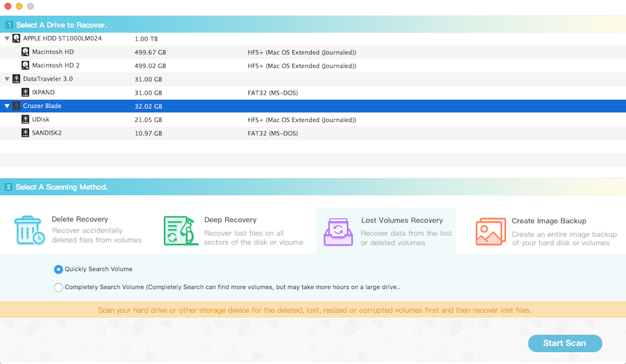626x364 pixels.
Task: Click the UDisk volume icon
Action: pyautogui.click(x=25, y=119)
